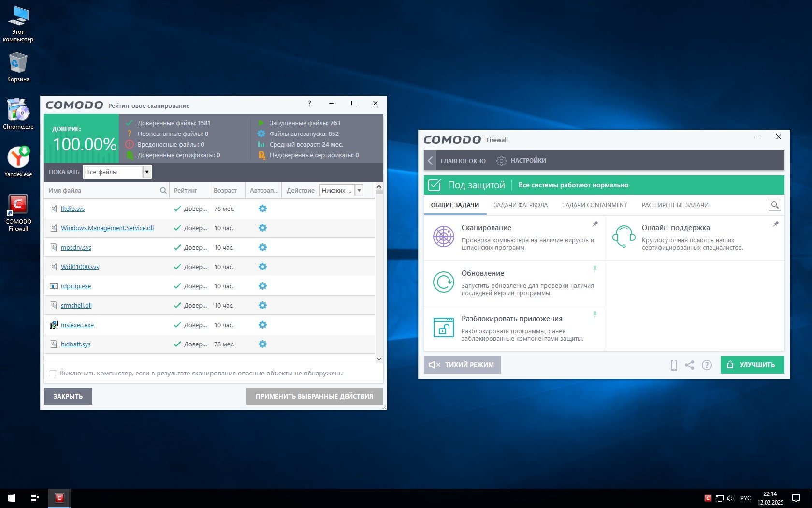Click the search magnifier in file name column
This screenshot has height=508, width=812.
[163, 191]
